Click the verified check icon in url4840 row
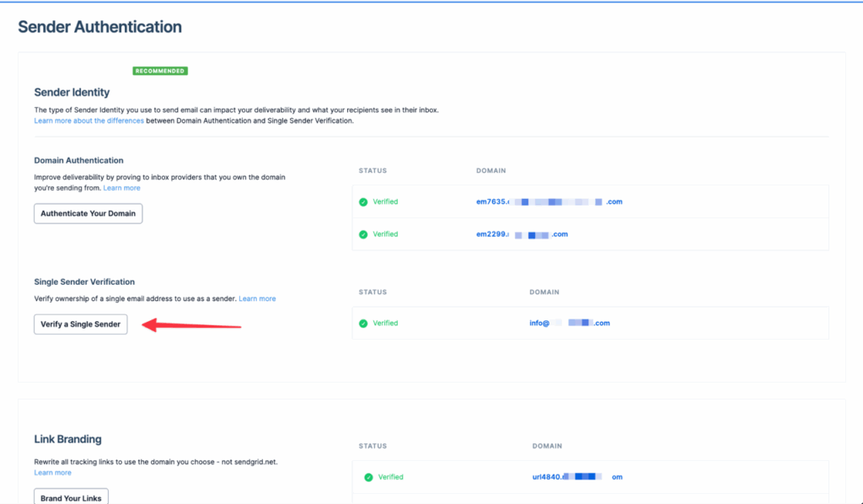Viewport: 863px width, 504px height. [368, 477]
